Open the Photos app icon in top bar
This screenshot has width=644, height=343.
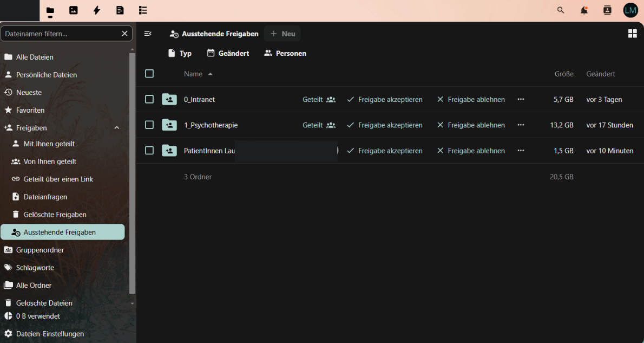click(74, 10)
